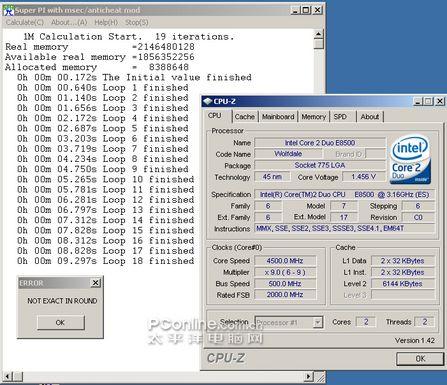Open the Processor #1 selection dropdown
Screen dimensions: 447x385
tap(289, 322)
